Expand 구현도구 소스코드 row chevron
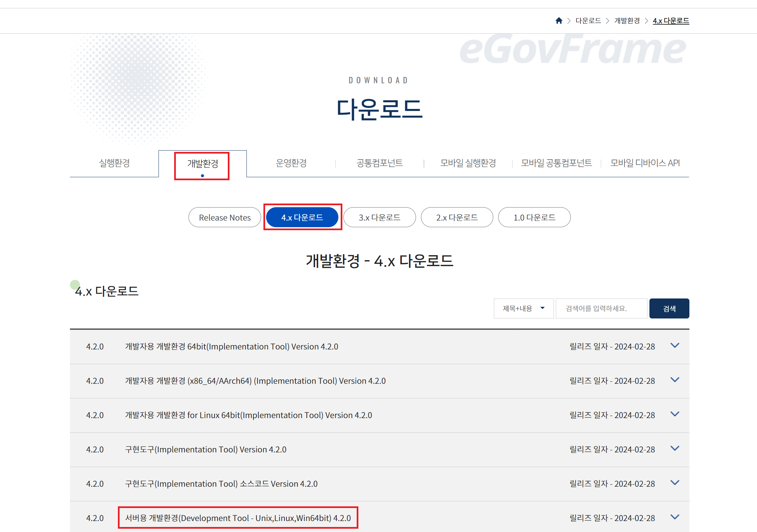This screenshot has height=532, width=757. coord(675,483)
